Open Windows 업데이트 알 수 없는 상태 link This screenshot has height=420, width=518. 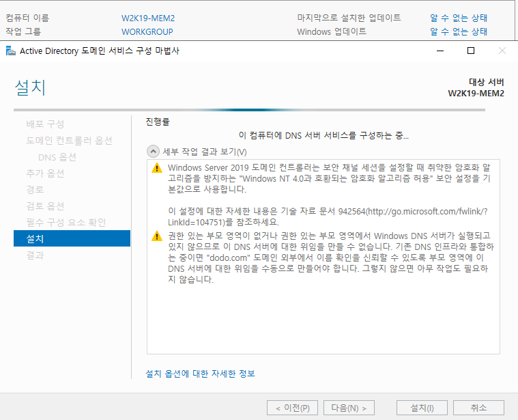coord(459,31)
